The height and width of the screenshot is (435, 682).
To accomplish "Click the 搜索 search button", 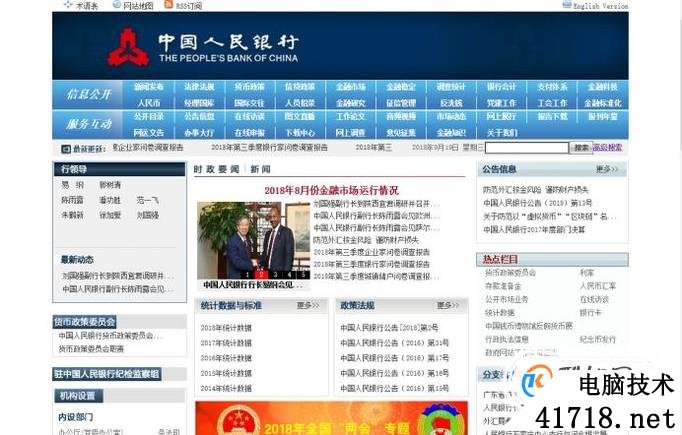I will pyautogui.click(x=581, y=148).
